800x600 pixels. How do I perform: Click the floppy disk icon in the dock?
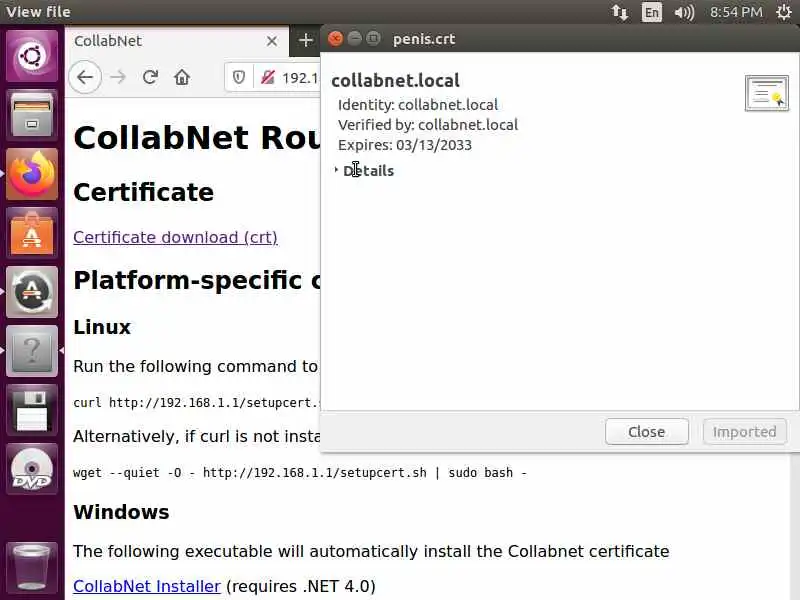32,410
